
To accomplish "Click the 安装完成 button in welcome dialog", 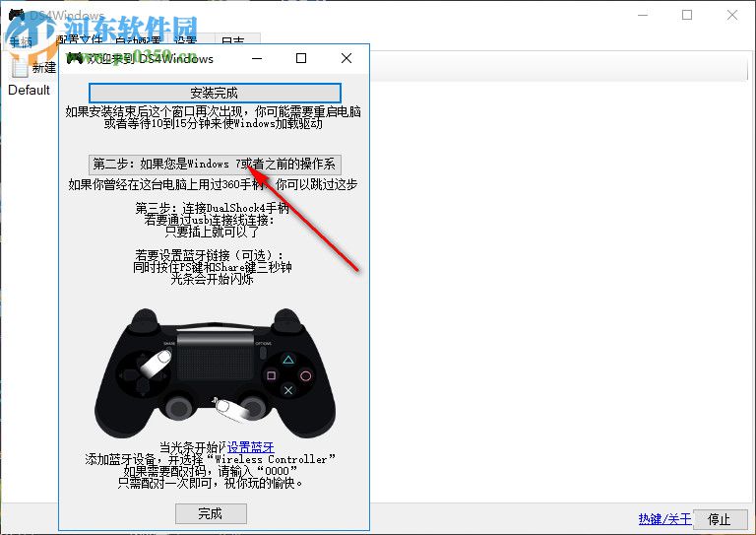I will click(x=215, y=93).
